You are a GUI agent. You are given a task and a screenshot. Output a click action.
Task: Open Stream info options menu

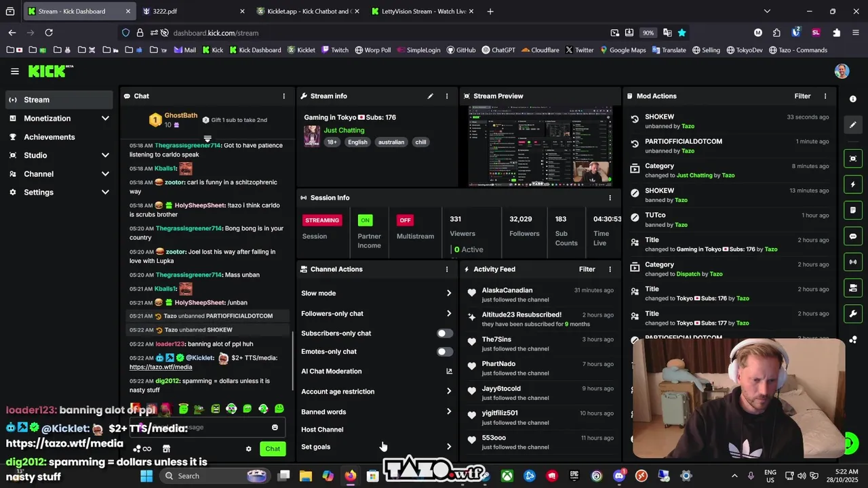click(x=446, y=96)
